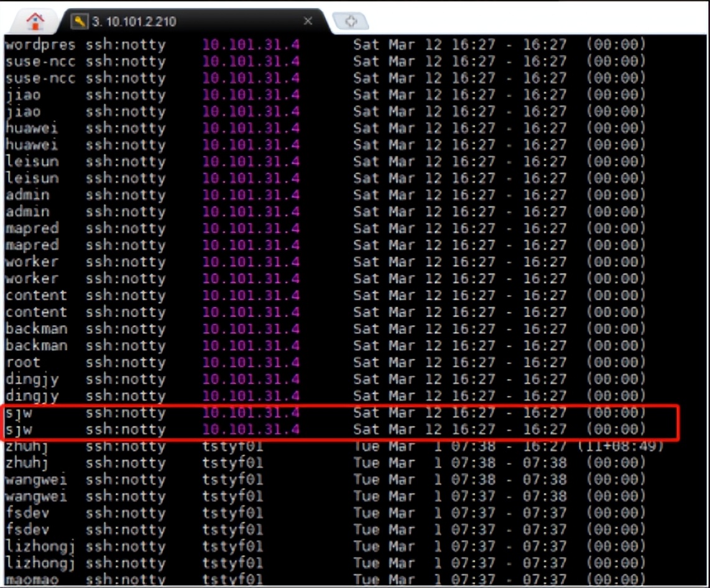The image size is (710, 588).
Task: Select the lower 'dingjy' username
Action: click(32, 396)
